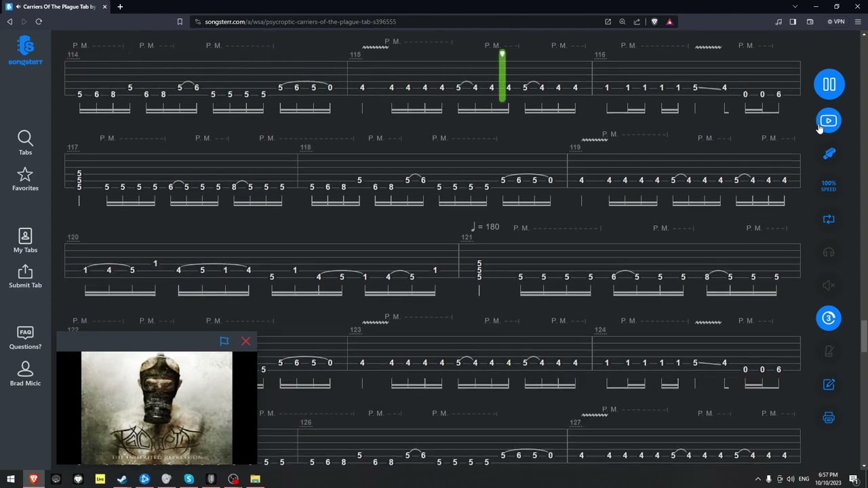Open the Brave Wallet icon
868x488 pixels.
pos(810,22)
